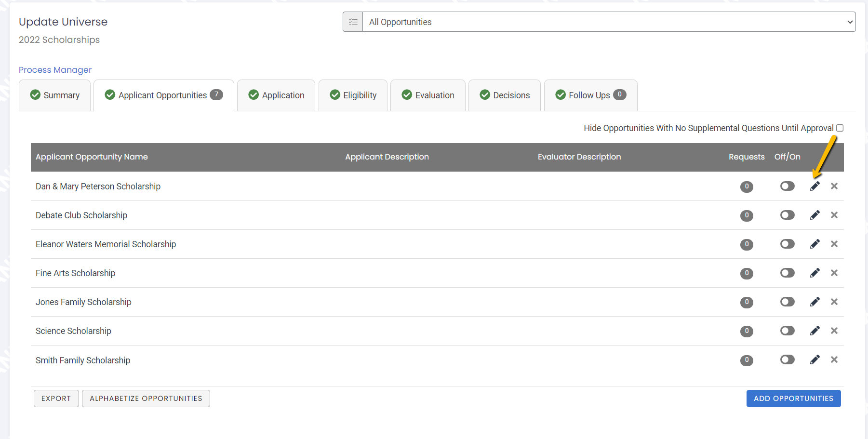Click the Update Universe heading
This screenshot has width=868, height=439.
pos(63,22)
